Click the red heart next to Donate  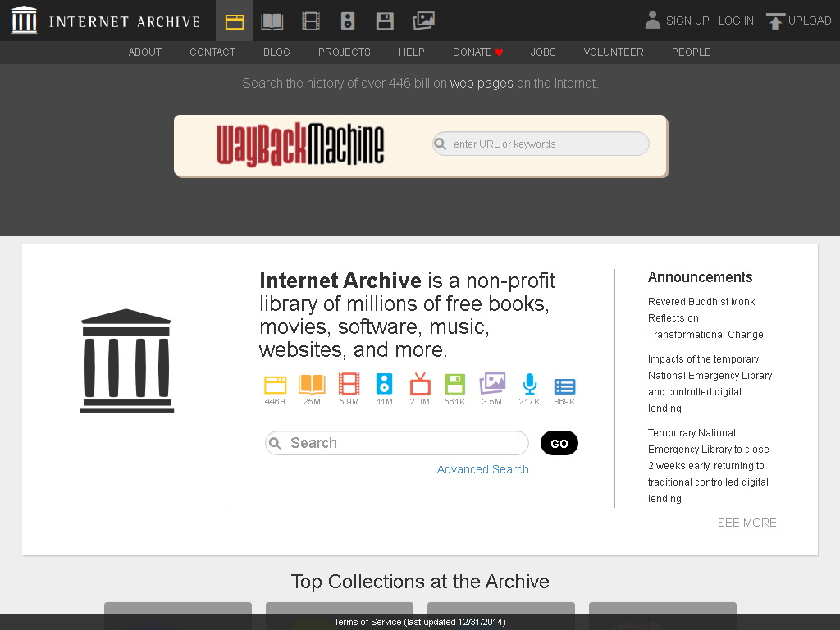(499, 52)
